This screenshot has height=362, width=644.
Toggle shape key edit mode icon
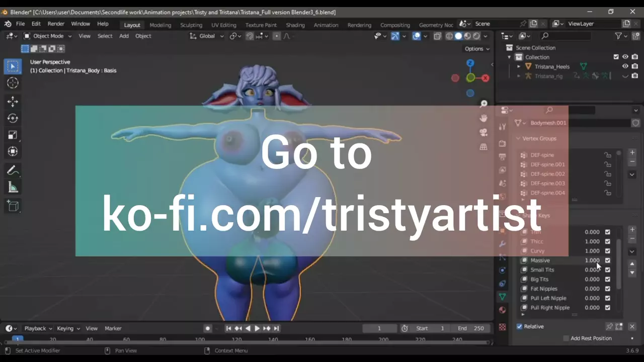619,326
